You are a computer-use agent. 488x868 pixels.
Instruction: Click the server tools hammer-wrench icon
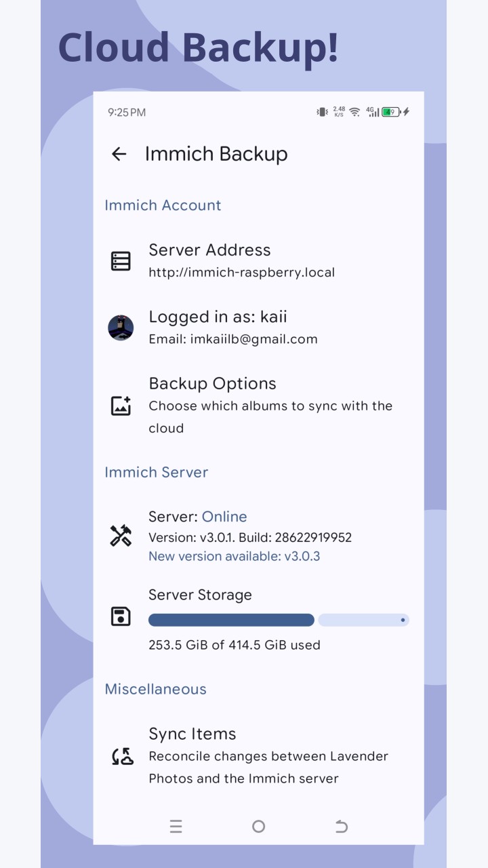(121, 536)
